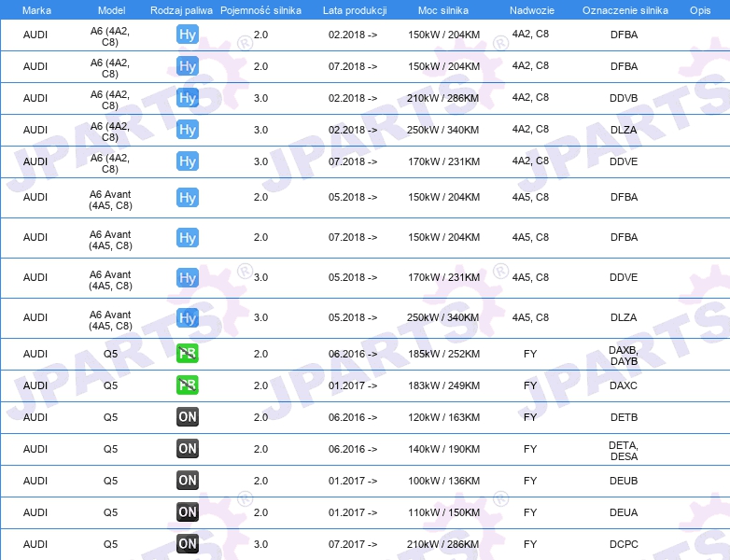Click the Model column header
Viewport: 730px width, 560px height.
[111, 10]
